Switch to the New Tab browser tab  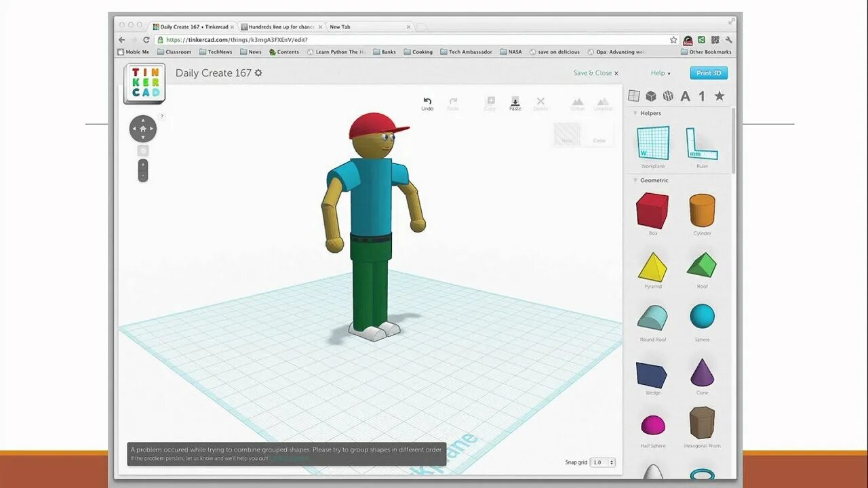pyautogui.click(x=369, y=27)
